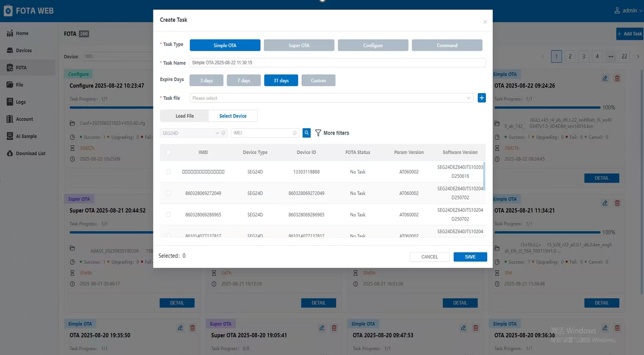The width and height of the screenshot is (644, 355).
Task: Click CANCEL in the Create Task dialog
Action: click(x=429, y=257)
